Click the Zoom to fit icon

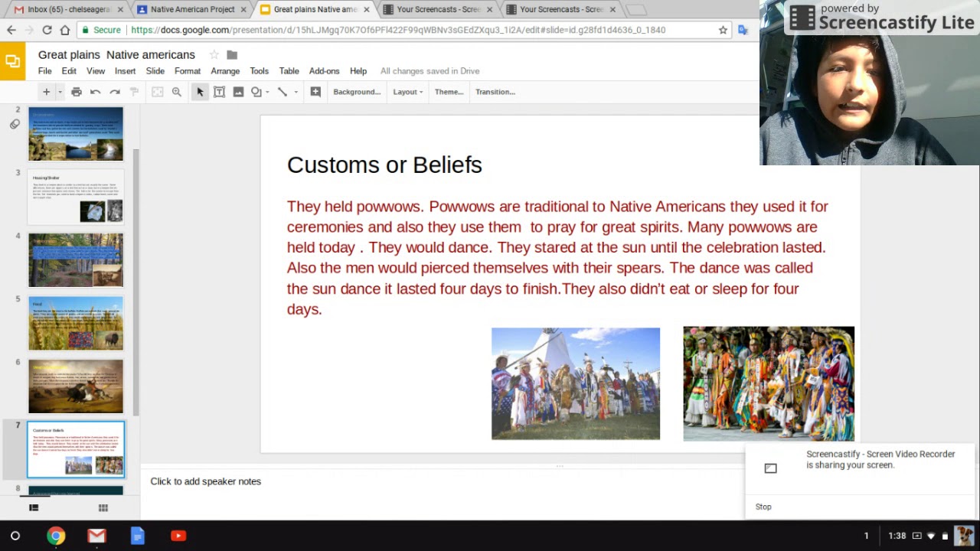(158, 92)
